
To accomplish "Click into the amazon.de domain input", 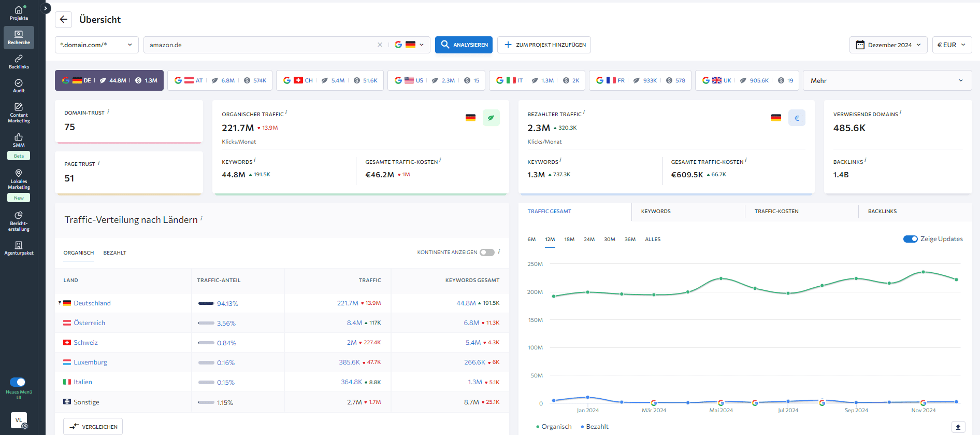I will click(262, 45).
